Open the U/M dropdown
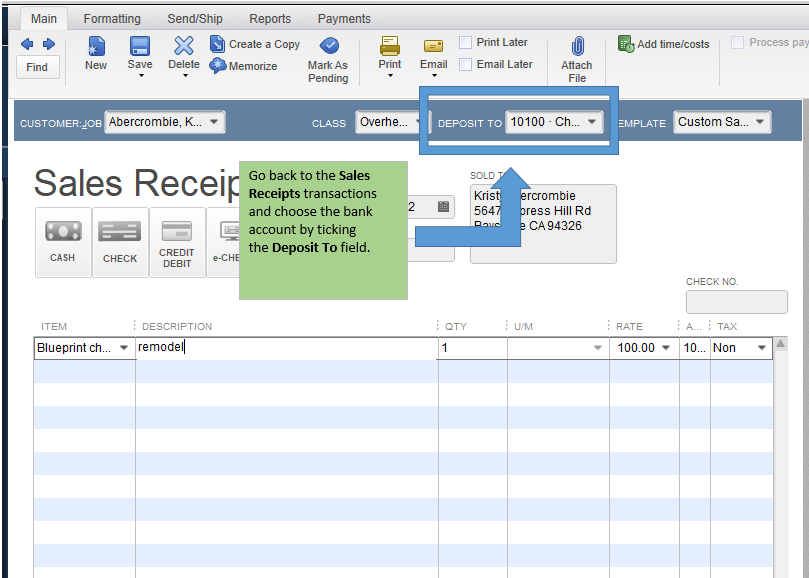Image resolution: width=809 pixels, height=578 pixels. click(x=597, y=348)
